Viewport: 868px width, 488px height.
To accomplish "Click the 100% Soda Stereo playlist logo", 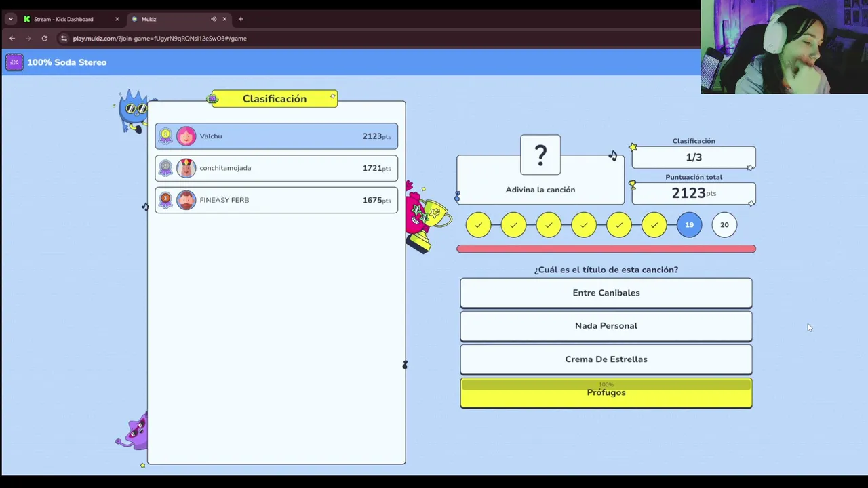I will click(x=14, y=62).
